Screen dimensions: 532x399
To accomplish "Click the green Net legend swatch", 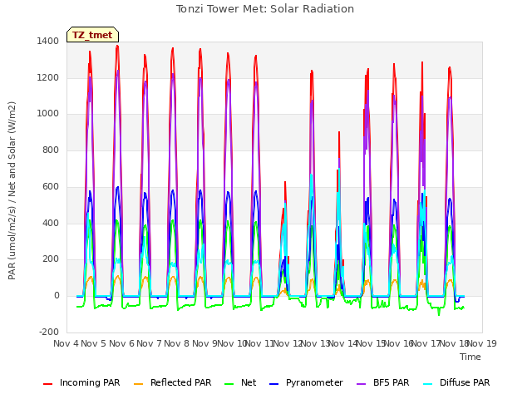I will click(x=229, y=384).
